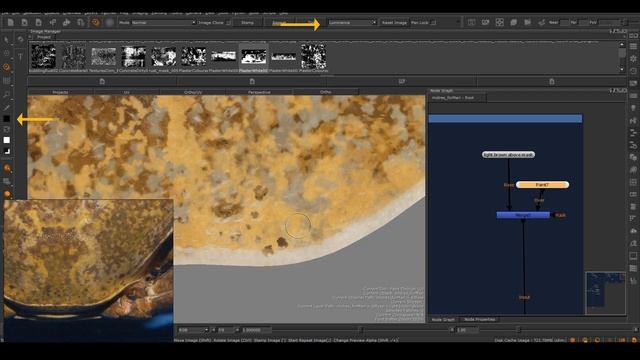Click the Far clipping value field
The width and height of the screenshot is (640, 360).
click(x=584, y=22)
